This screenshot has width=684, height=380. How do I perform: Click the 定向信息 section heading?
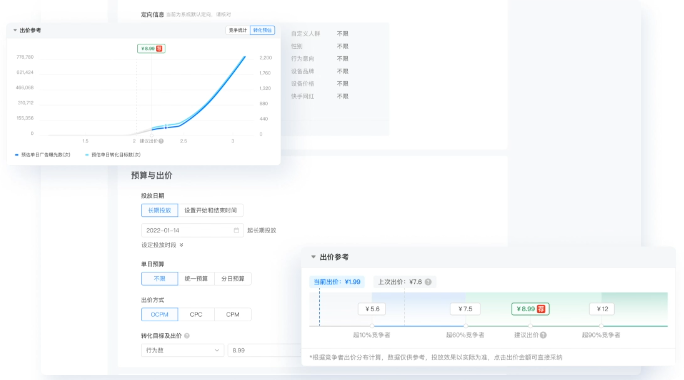coord(152,14)
